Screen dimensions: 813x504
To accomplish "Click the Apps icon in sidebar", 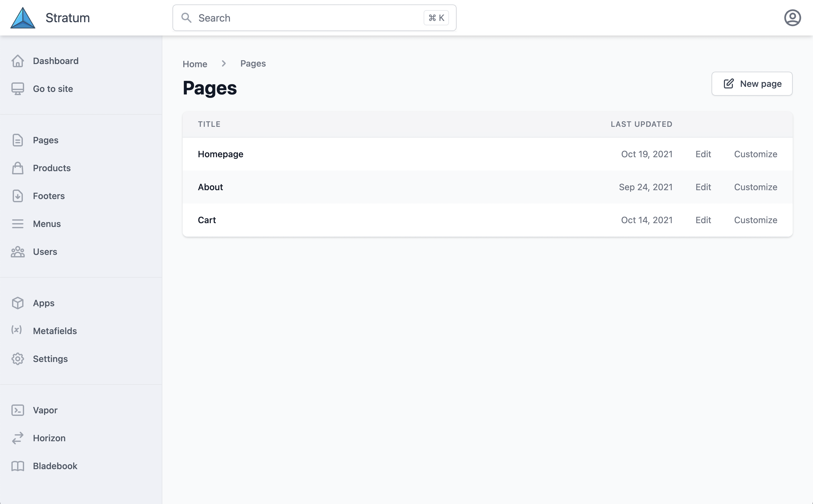I will pos(17,302).
